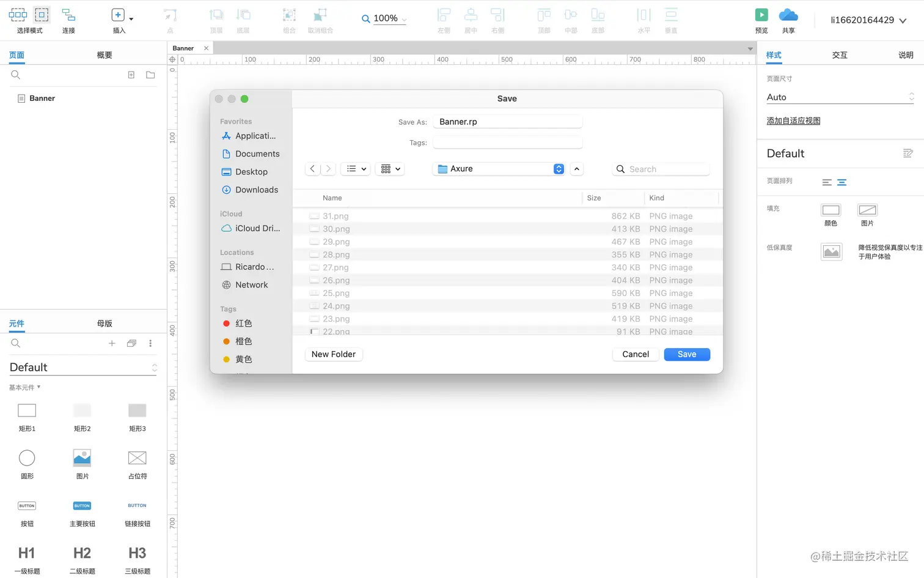Image resolution: width=924 pixels, height=578 pixels.
Task: Switch to the 母版 masters tab
Action: [105, 324]
